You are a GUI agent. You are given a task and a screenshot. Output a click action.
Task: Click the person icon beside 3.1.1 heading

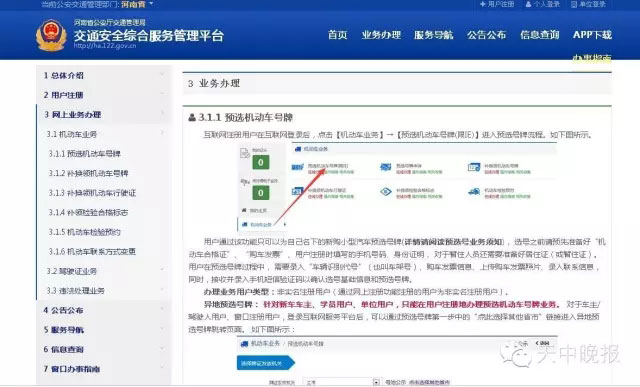(192, 118)
